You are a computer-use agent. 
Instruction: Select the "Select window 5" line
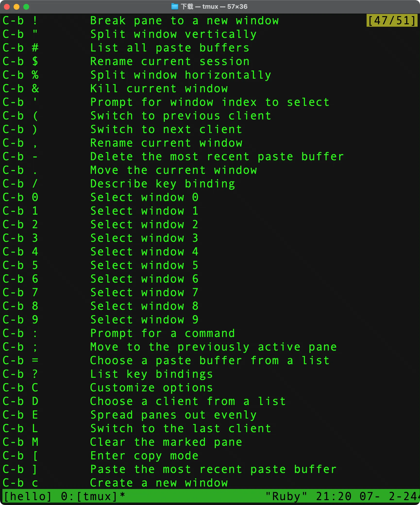(x=144, y=265)
